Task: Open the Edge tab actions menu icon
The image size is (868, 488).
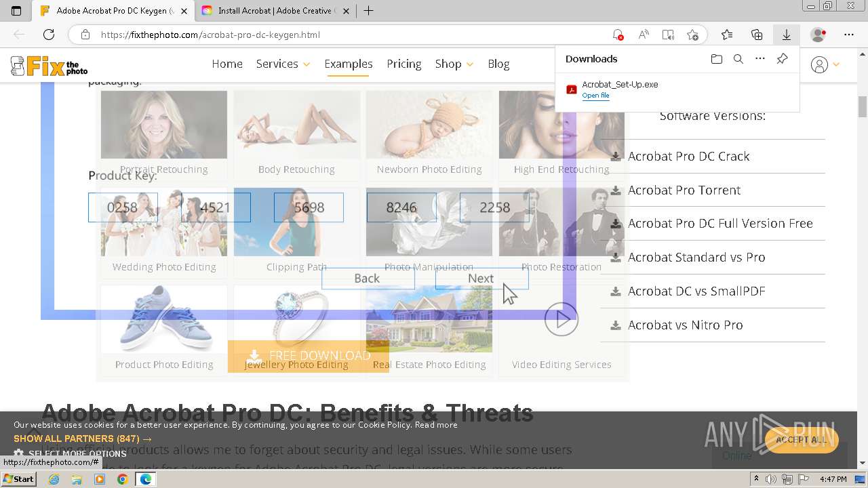Action: (x=16, y=11)
